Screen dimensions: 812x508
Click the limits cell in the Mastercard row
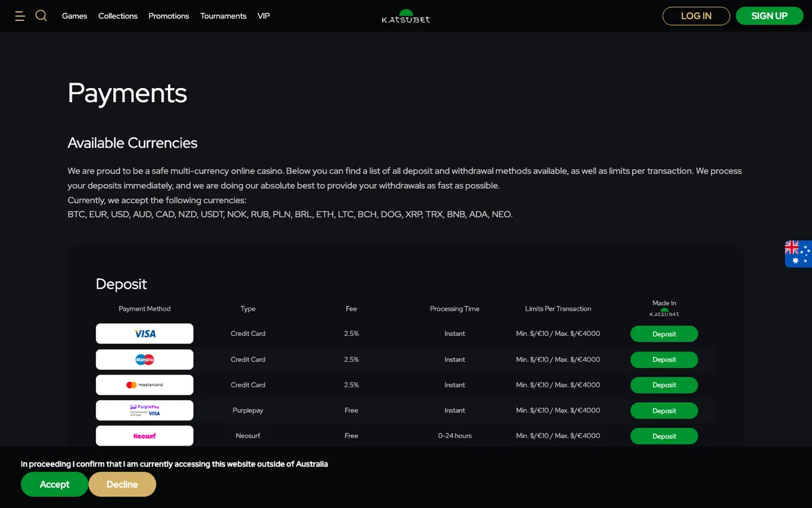click(x=558, y=385)
